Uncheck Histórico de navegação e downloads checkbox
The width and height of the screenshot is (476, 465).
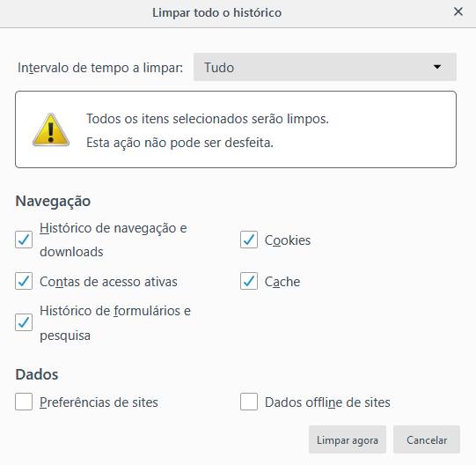24,240
